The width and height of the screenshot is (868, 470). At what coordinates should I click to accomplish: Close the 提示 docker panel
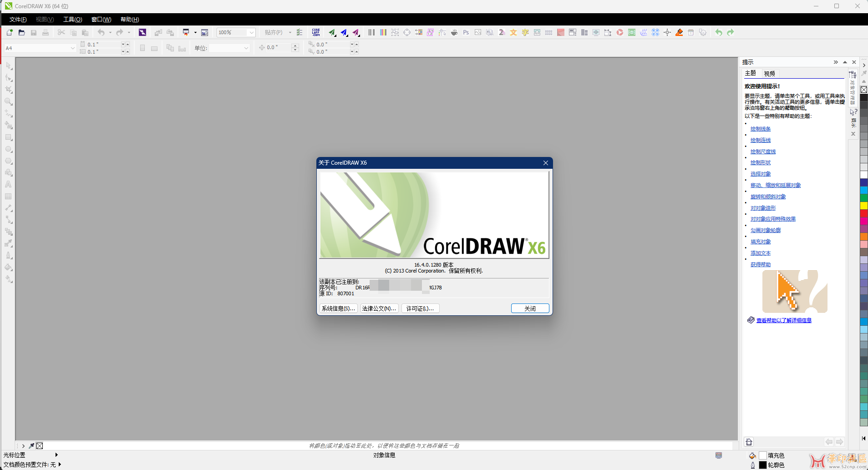click(854, 62)
